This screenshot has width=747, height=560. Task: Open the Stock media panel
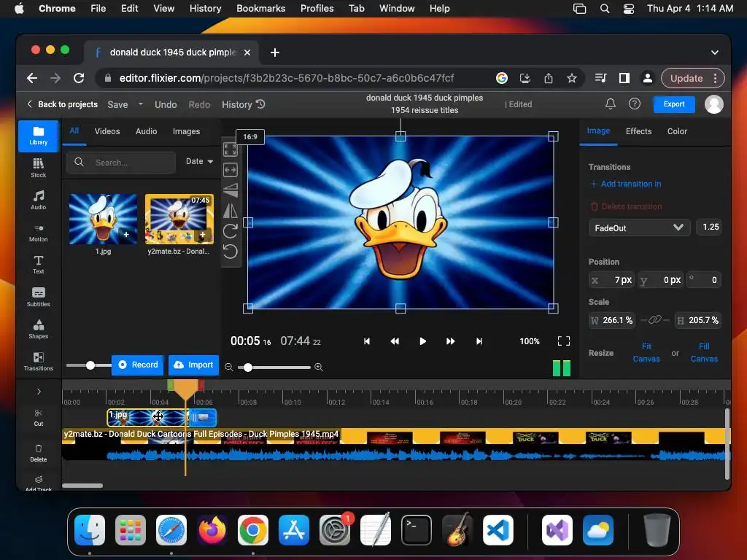click(38, 168)
